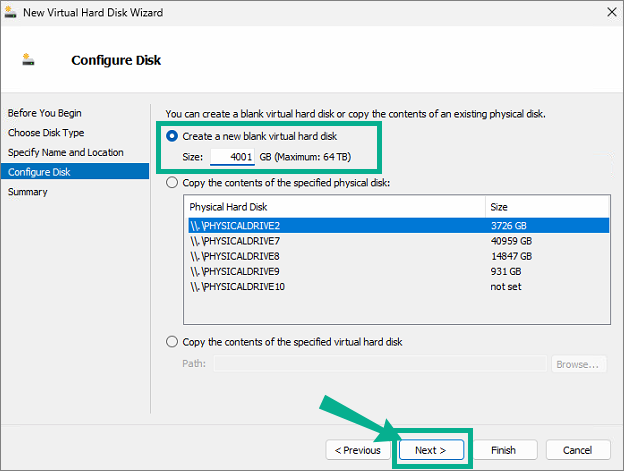This screenshot has width=624, height=471.
Task: Jump to the Summary step
Action: pyautogui.click(x=27, y=192)
